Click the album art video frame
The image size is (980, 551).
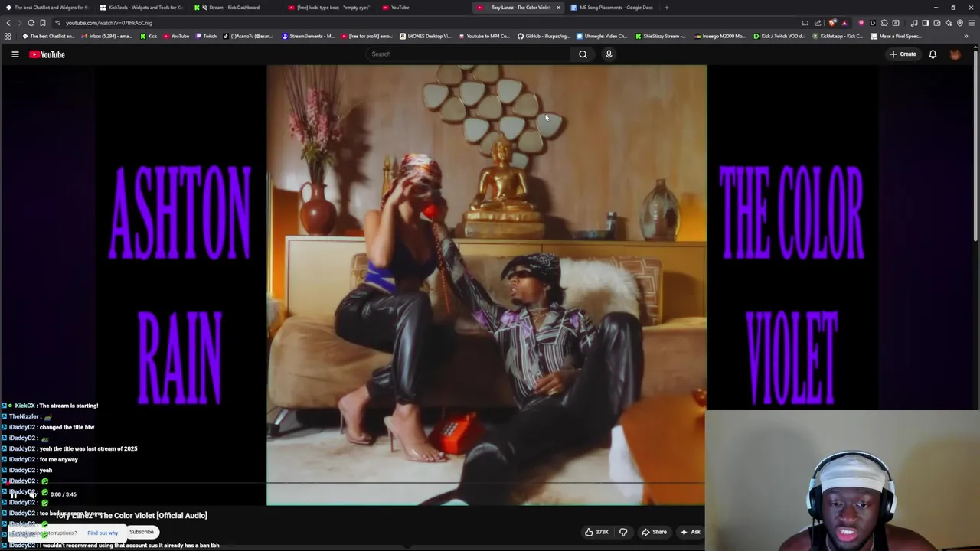(486, 285)
